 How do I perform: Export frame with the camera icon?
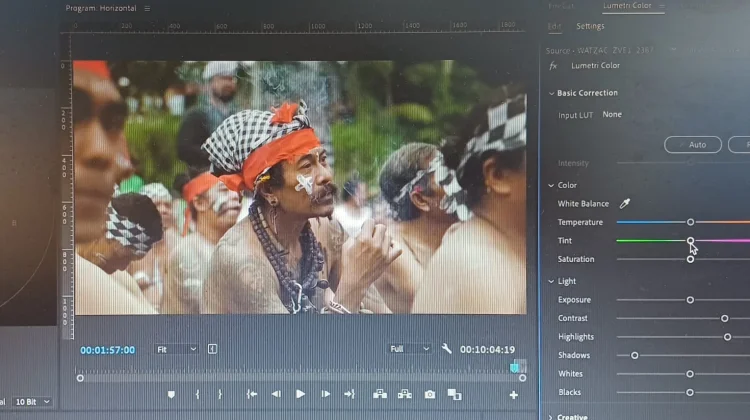(430, 395)
